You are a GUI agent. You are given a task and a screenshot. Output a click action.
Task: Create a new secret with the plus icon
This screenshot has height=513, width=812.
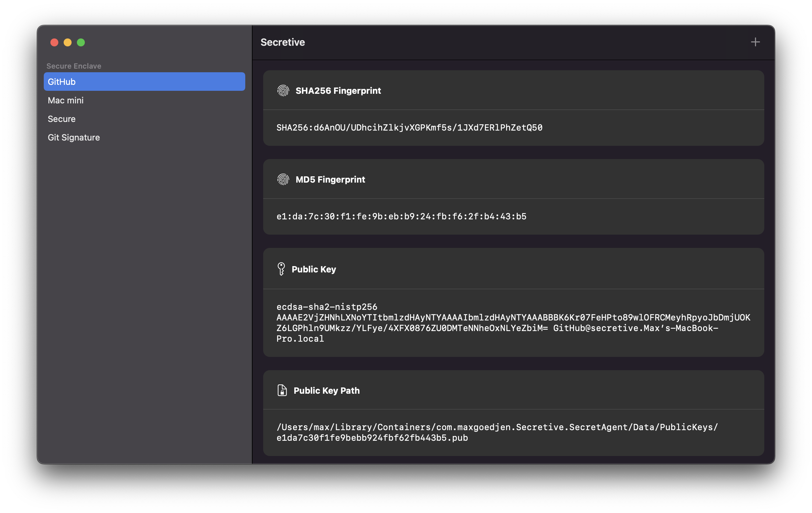coord(755,42)
